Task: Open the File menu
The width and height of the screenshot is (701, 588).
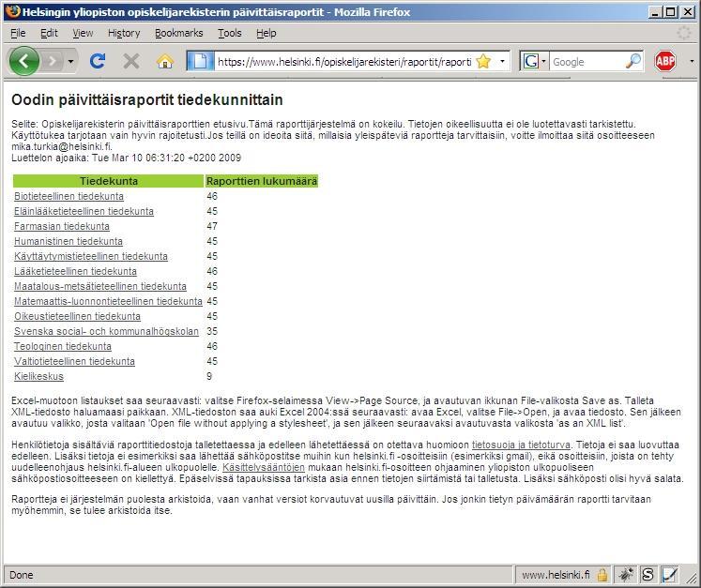Action: 18,33
